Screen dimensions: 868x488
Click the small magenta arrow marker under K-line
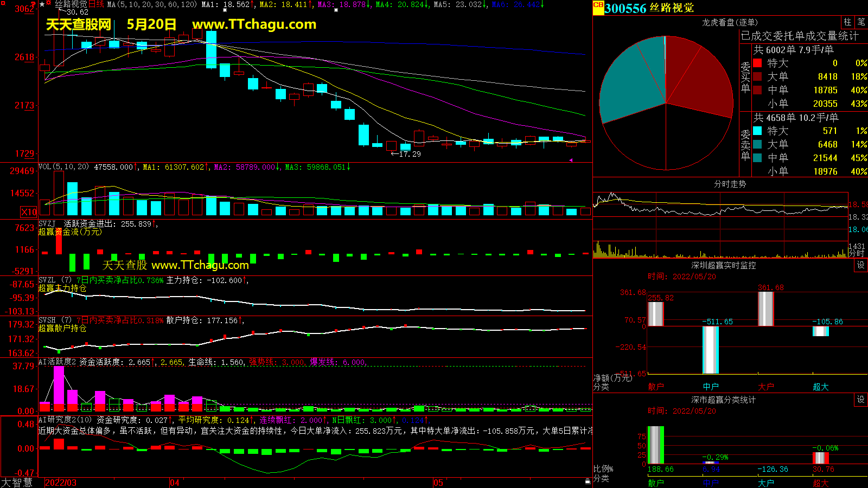pyautogui.click(x=571, y=160)
